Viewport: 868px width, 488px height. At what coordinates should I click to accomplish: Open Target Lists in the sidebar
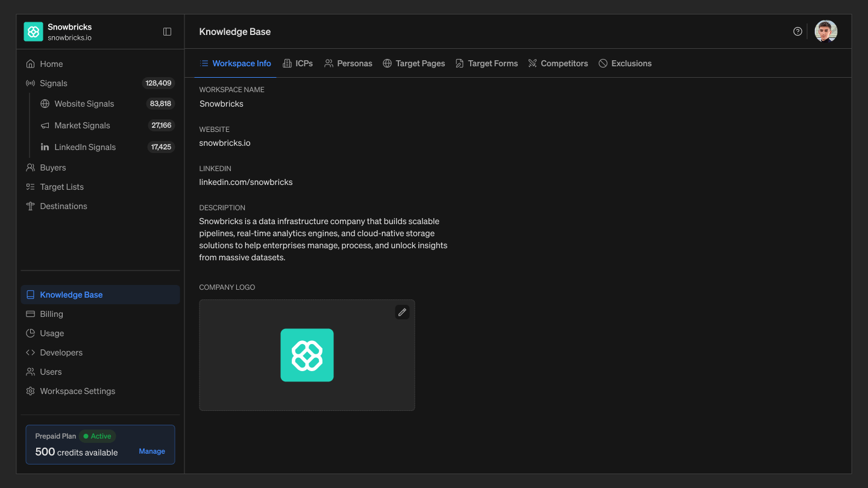coord(100,187)
